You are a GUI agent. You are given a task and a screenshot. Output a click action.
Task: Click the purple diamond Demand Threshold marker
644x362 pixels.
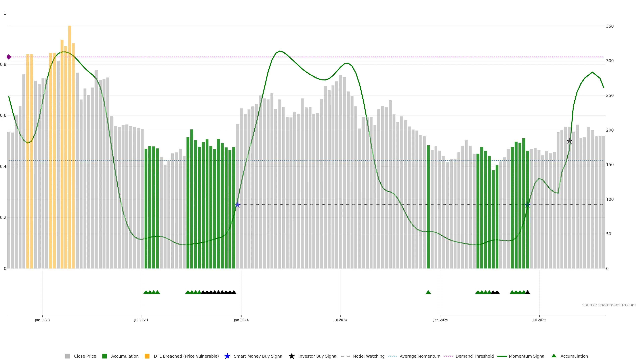click(x=9, y=57)
